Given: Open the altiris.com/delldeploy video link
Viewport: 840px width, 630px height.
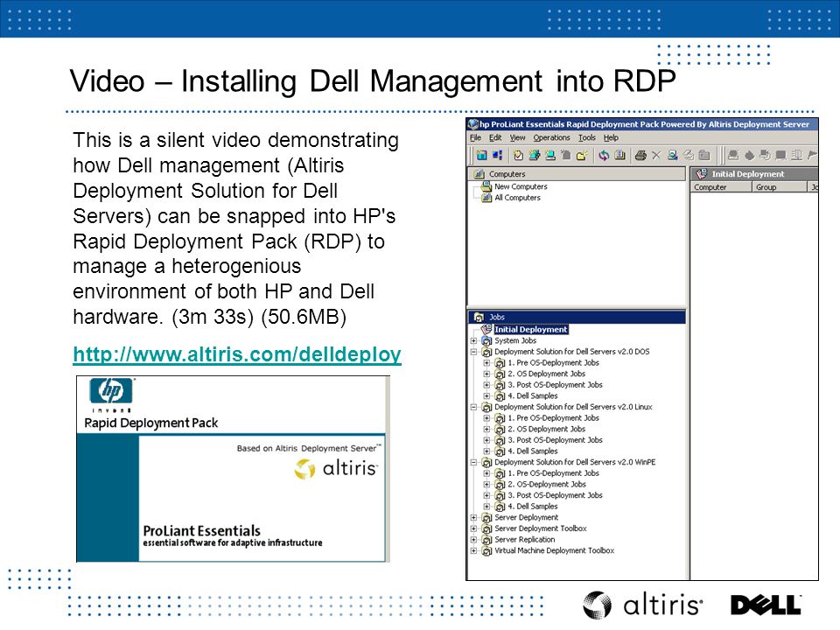Looking at the screenshot, I should click(237, 354).
